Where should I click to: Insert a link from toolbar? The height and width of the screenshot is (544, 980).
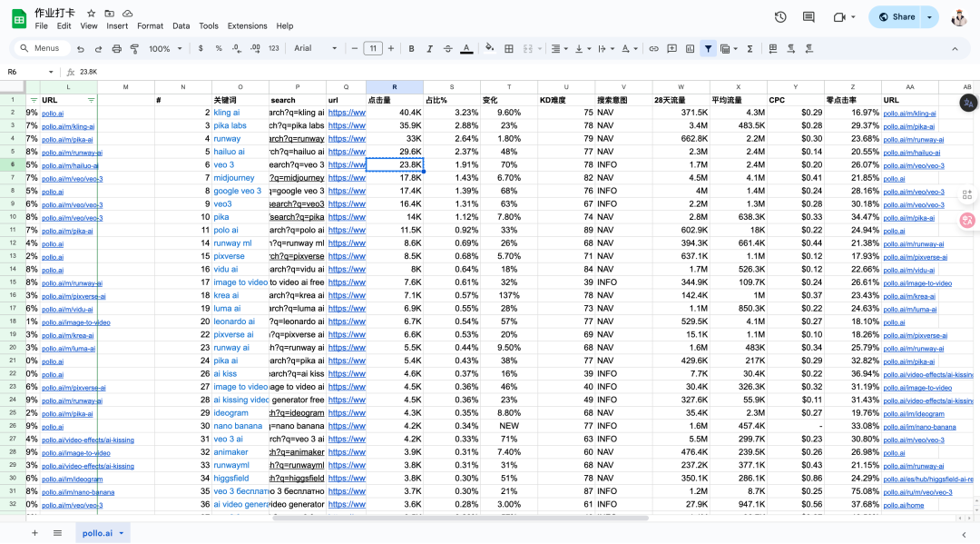pyautogui.click(x=653, y=49)
